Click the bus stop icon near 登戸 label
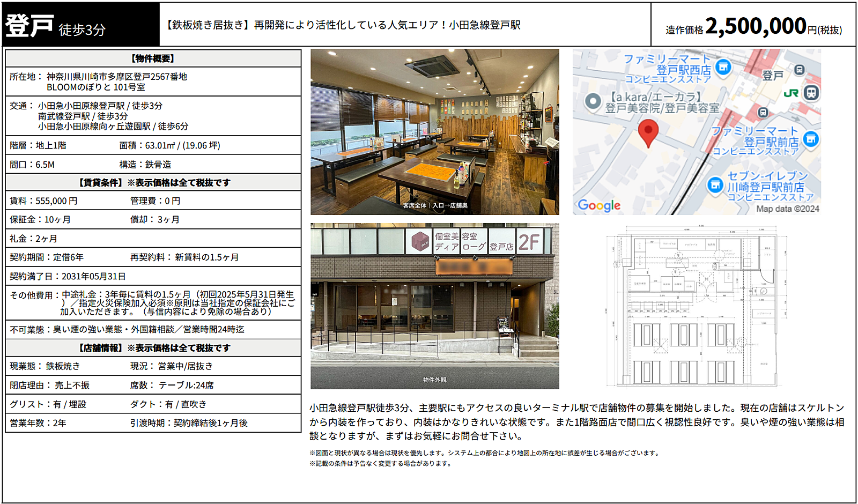The width and height of the screenshot is (858, 504). click(799, 69)
